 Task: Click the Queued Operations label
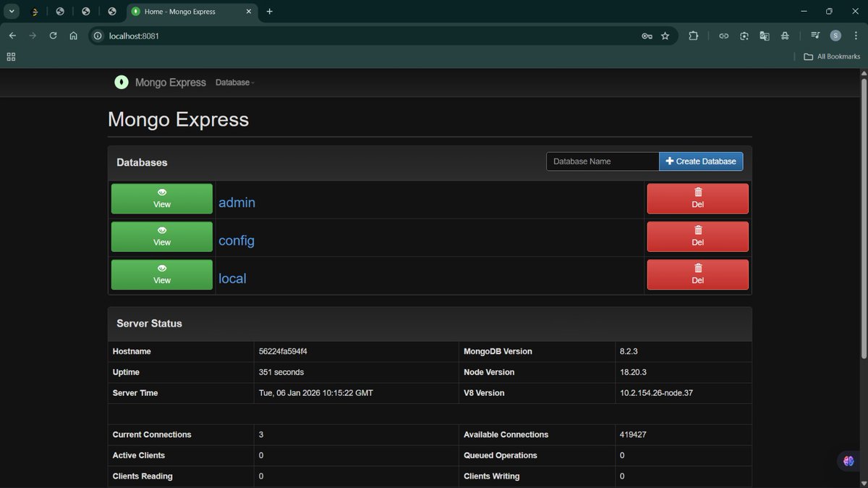(x=501, y=455)
